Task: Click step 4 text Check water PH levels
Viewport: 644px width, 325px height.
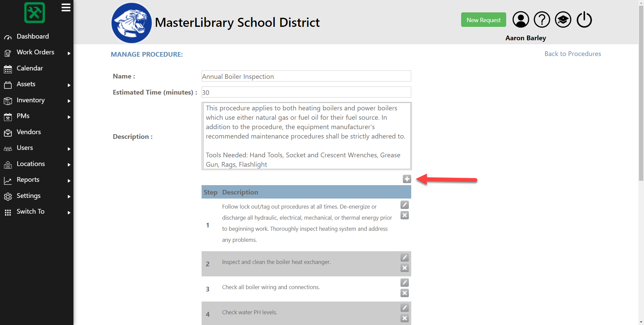Action: [x=250, y=312]
